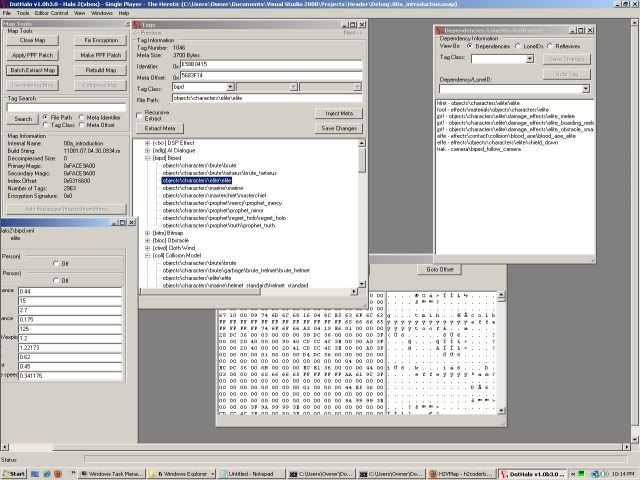Expand the [bitm] Bitmap node
This screenshot has height=480, width=640.
(x=148, y=233)
